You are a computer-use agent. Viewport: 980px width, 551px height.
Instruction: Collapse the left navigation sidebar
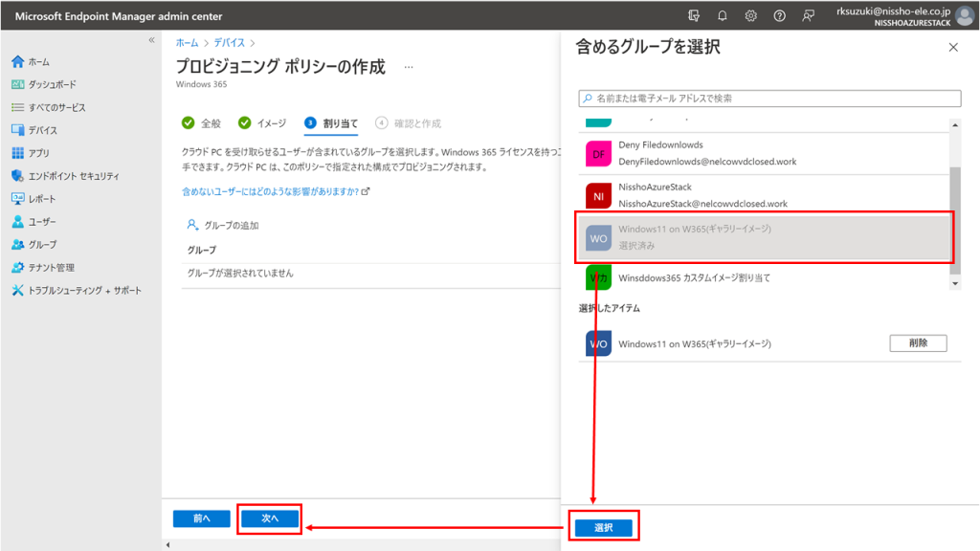151,40
